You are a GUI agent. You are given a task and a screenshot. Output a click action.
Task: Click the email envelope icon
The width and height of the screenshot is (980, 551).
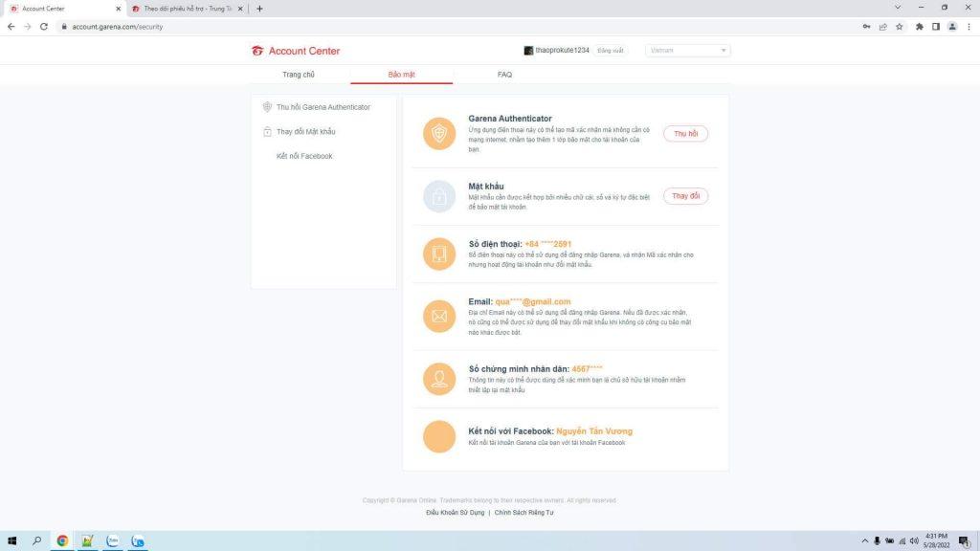coord(439,316)
